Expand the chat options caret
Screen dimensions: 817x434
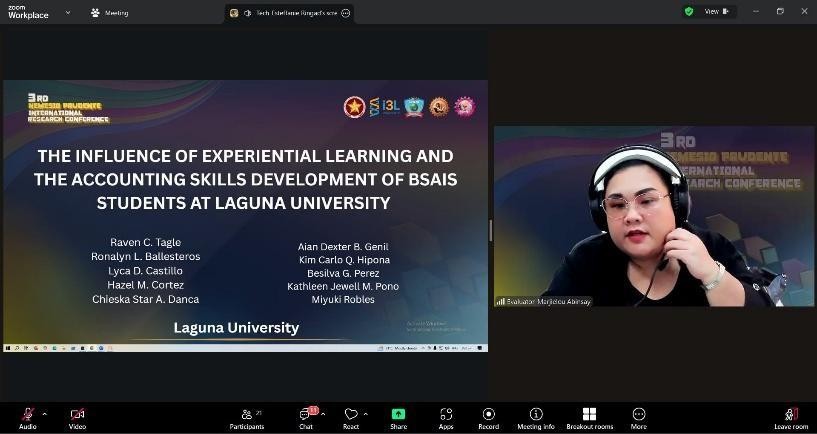pos(323,414)
